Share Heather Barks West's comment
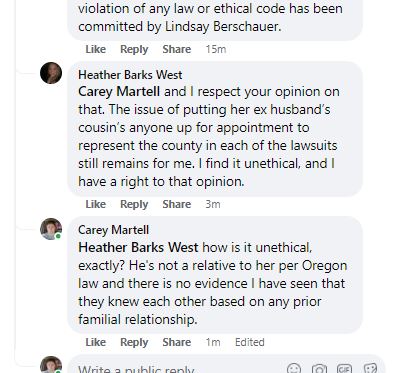The height and width of the screenshot is (373, 398). [177, 204]
